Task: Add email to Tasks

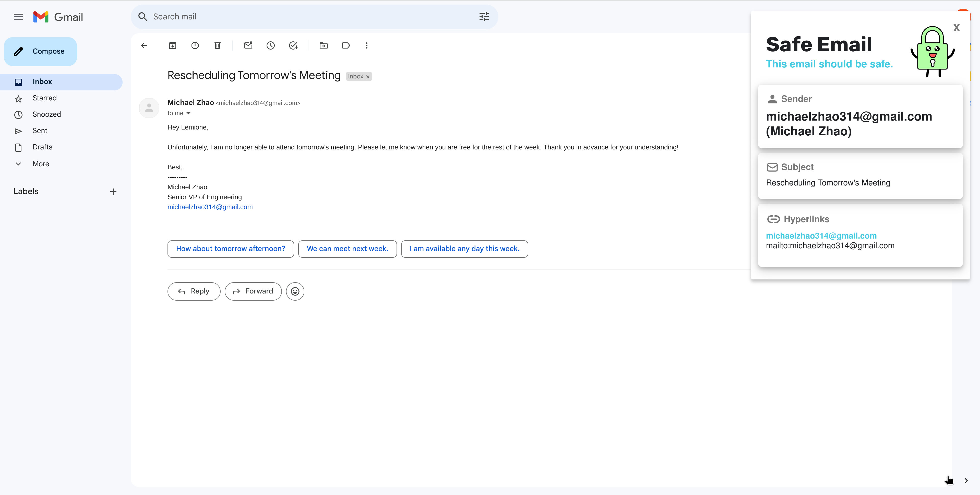Action: (x=293, y=46)
